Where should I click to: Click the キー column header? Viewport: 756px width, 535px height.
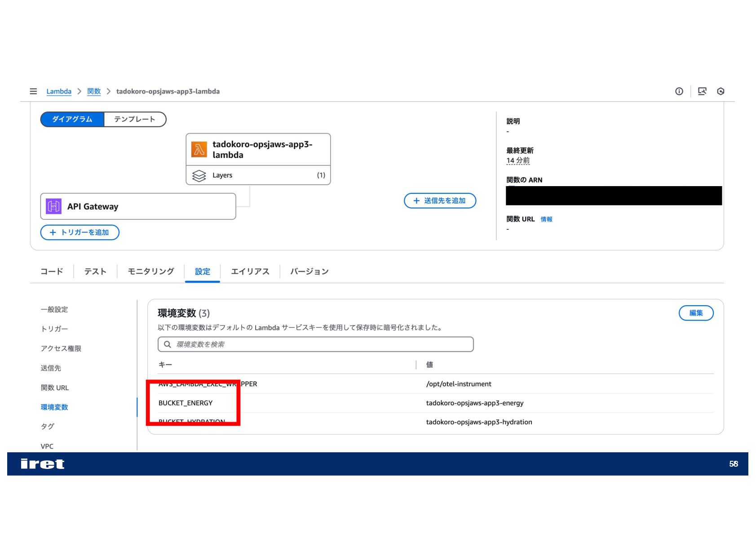coord(165,365)
